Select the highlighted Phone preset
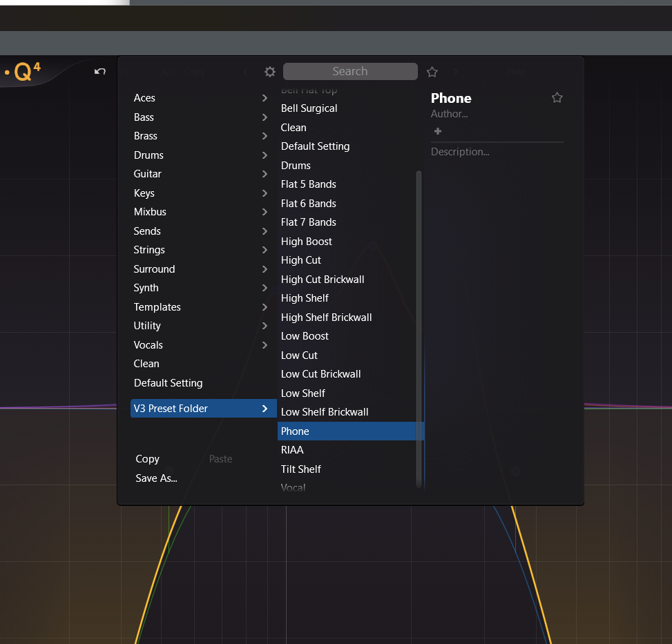 click(351, 431)
